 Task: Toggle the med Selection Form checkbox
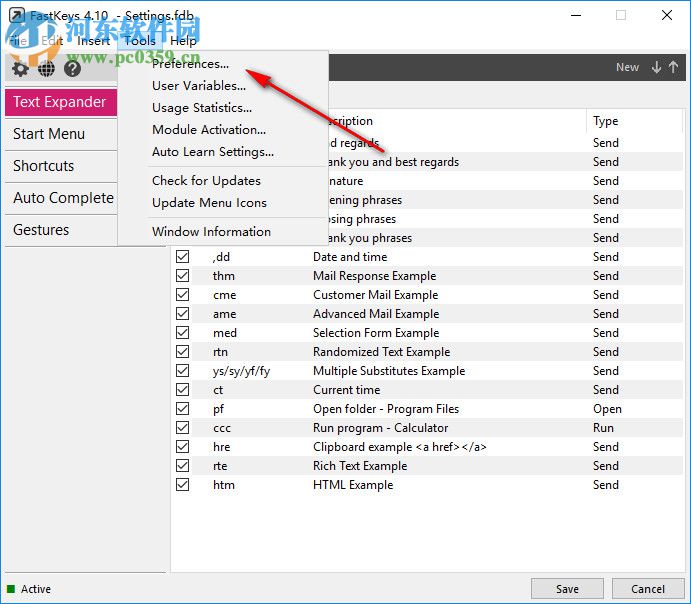point(182,332)
